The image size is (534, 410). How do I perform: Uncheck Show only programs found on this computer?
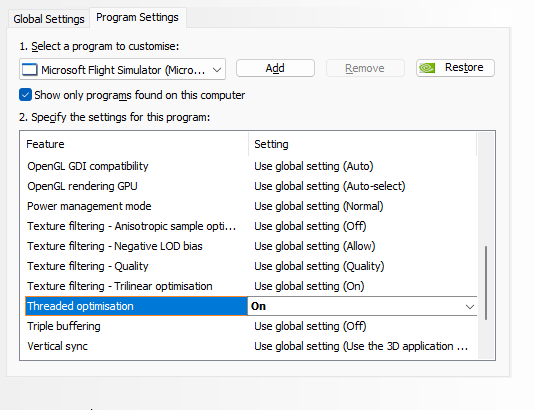(26, 95)
